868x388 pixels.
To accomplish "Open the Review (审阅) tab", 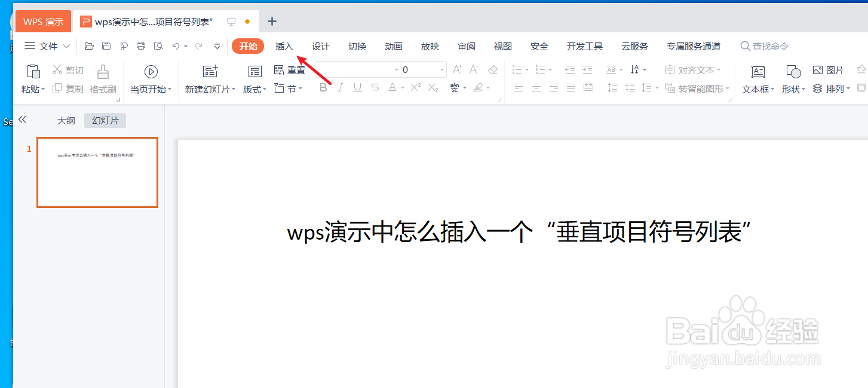I will coord(467,46).
